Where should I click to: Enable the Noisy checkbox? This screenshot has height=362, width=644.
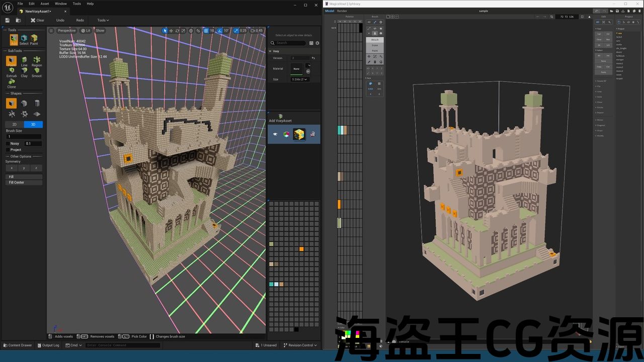(8, 143)
